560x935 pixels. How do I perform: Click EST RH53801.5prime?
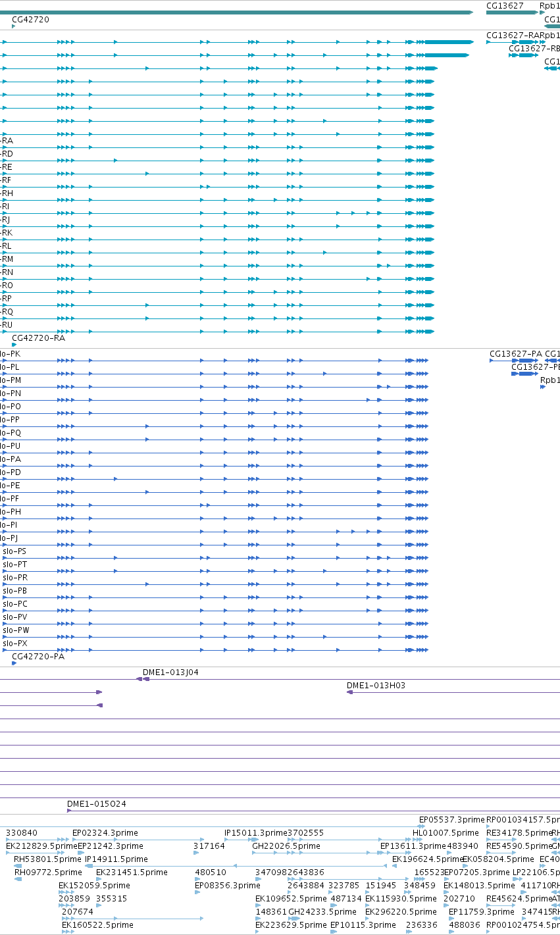[x=48, y=859]
